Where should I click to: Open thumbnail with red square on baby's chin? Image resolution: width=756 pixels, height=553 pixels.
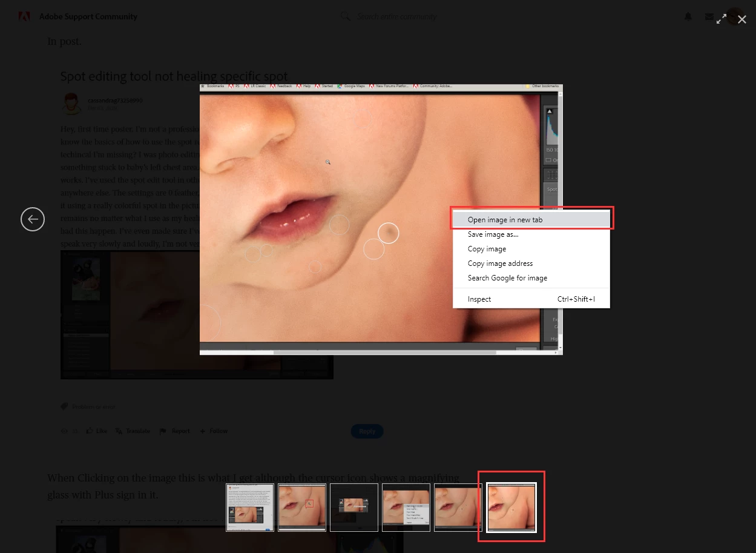[302, 508]
